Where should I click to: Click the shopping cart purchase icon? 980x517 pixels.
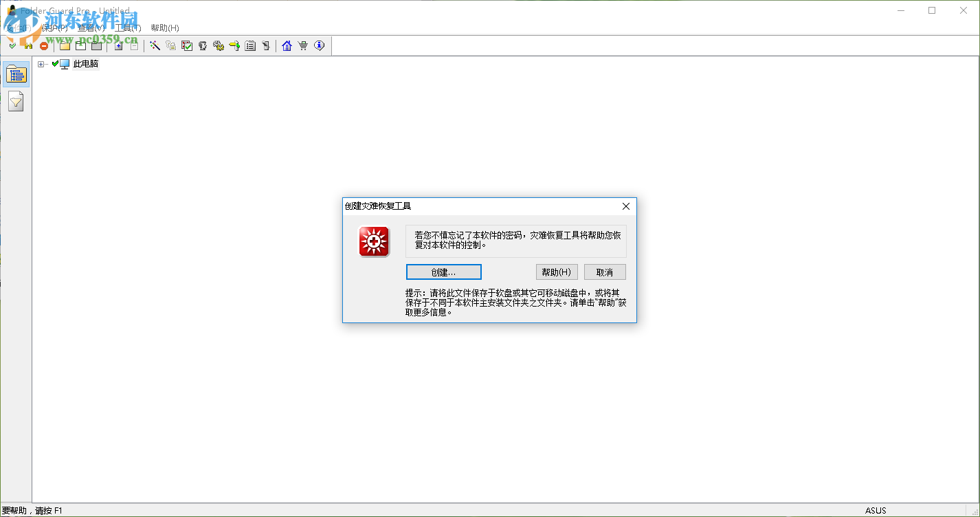[302, 45]
